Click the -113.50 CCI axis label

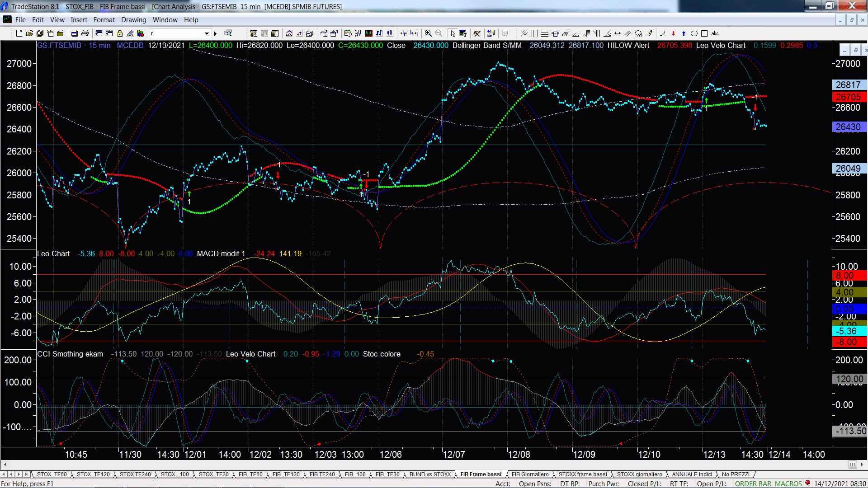tap(849, 431)
